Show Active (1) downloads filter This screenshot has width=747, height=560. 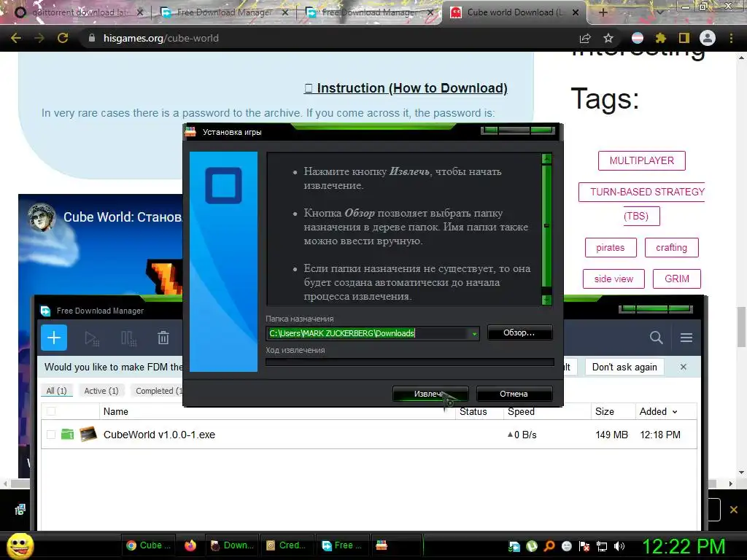[x=101, y=391]
